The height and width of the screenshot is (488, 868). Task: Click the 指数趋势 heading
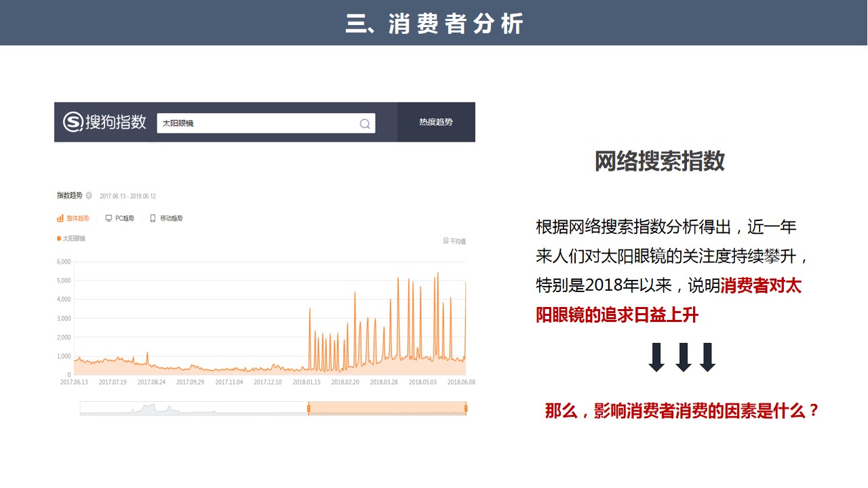coord(69,195)
